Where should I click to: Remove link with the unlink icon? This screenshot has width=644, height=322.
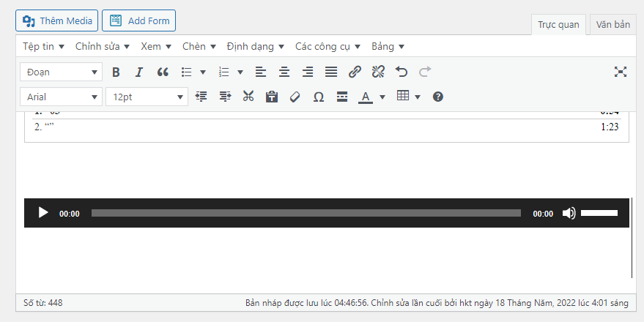click(378, 72)
